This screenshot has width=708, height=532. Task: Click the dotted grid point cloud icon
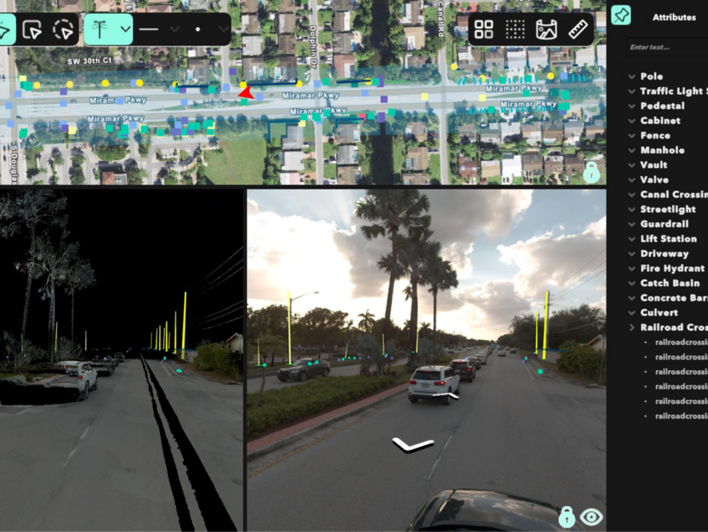tap(515, 30)
